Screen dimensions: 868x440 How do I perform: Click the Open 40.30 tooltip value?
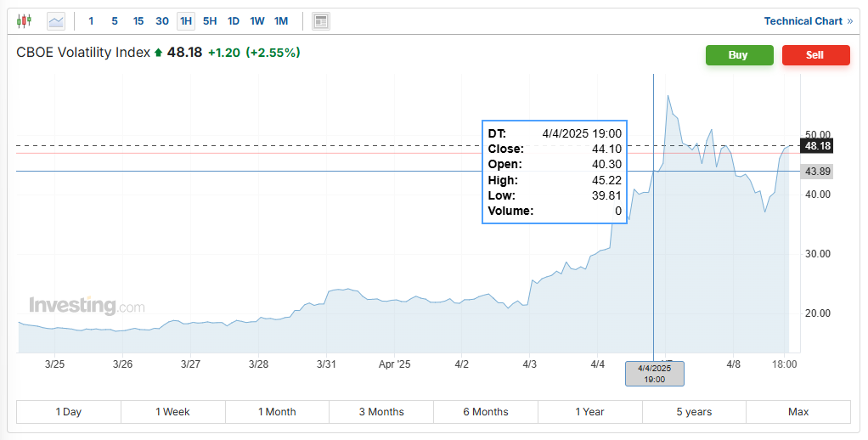[x=606, y=165]
